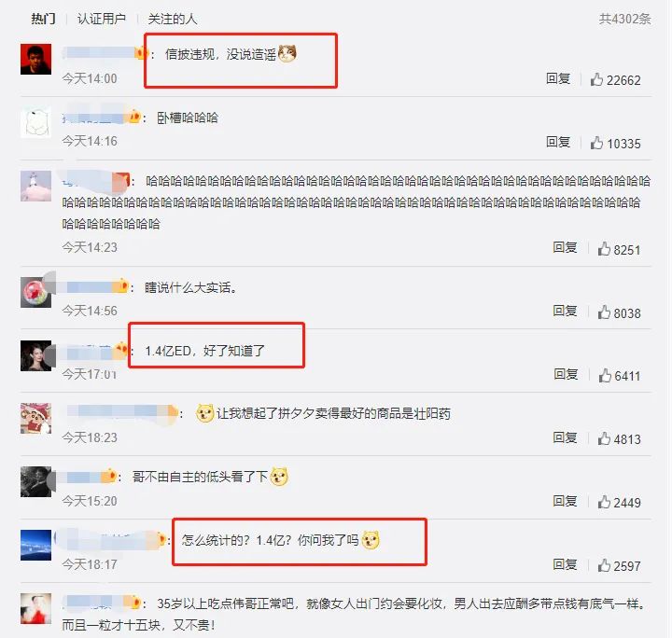Screen dimensions: 672x638
Task: Reply to the 瞎说什么大实话 comment
Action: (565, 311)
